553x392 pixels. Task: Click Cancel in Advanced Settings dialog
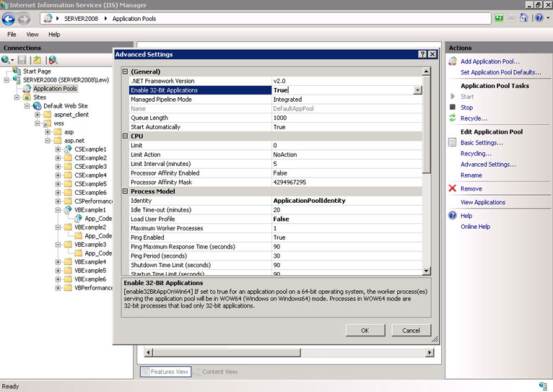click(x=411, y=331)
